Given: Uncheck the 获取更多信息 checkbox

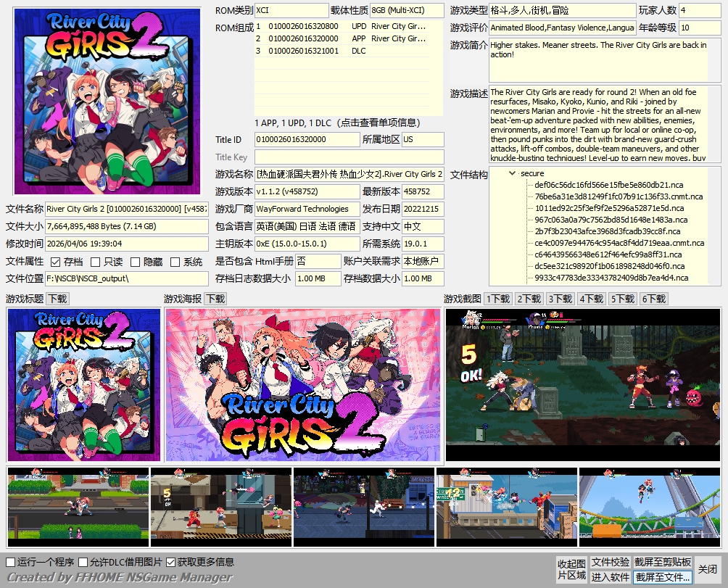Looking at the screenshot, I should click(x=171, y=562).
